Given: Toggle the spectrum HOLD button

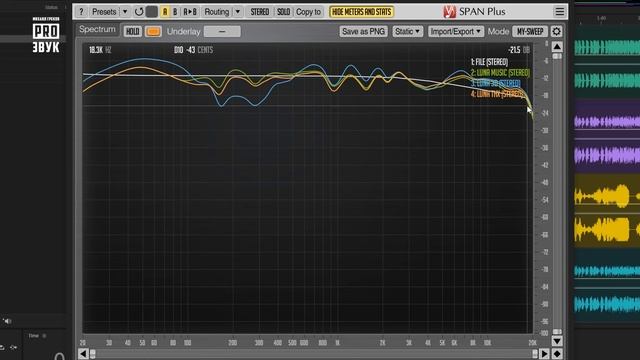Looking at the screenshot, I should (x=133, y=31).
